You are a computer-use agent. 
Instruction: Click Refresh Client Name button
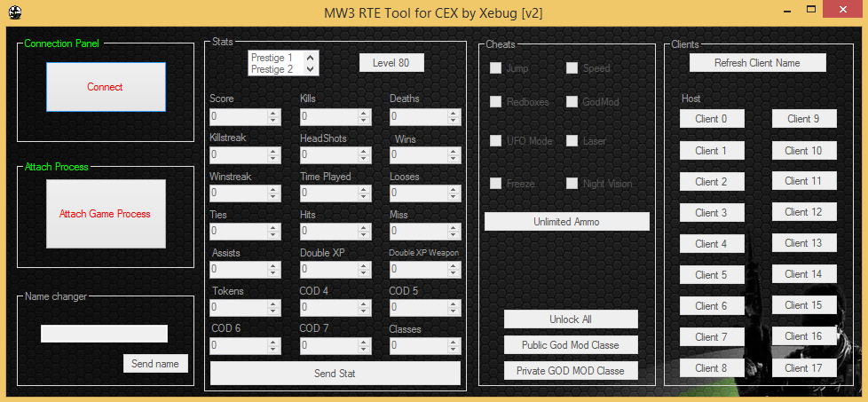(757, 63)
